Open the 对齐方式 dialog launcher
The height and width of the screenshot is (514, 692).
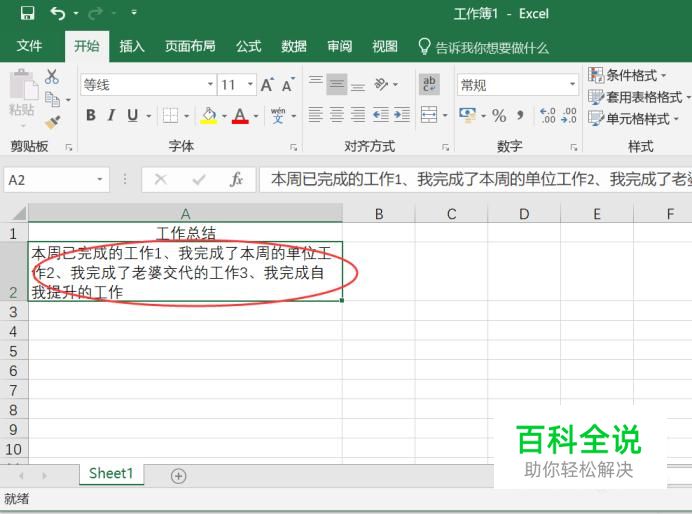point(445,147)
